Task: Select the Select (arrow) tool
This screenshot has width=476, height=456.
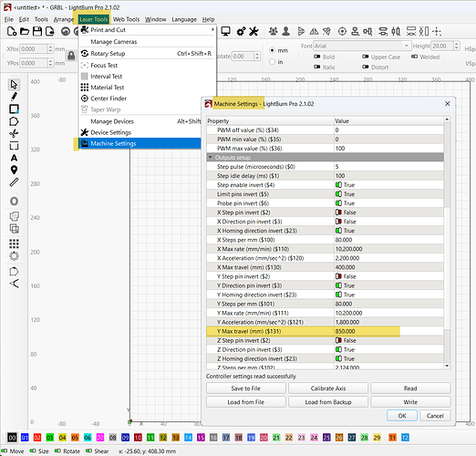Action: [14, 85]
